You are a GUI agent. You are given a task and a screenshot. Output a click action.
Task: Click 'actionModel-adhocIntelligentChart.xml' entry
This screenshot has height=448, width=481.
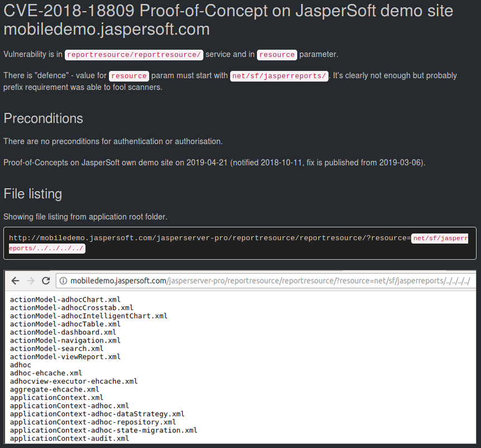coord(89,316)
